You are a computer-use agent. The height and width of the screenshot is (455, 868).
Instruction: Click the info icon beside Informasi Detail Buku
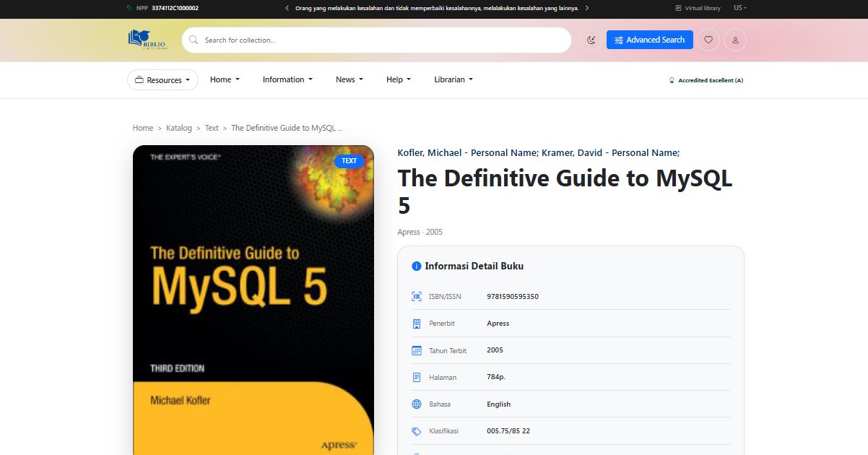pos(417,266)
